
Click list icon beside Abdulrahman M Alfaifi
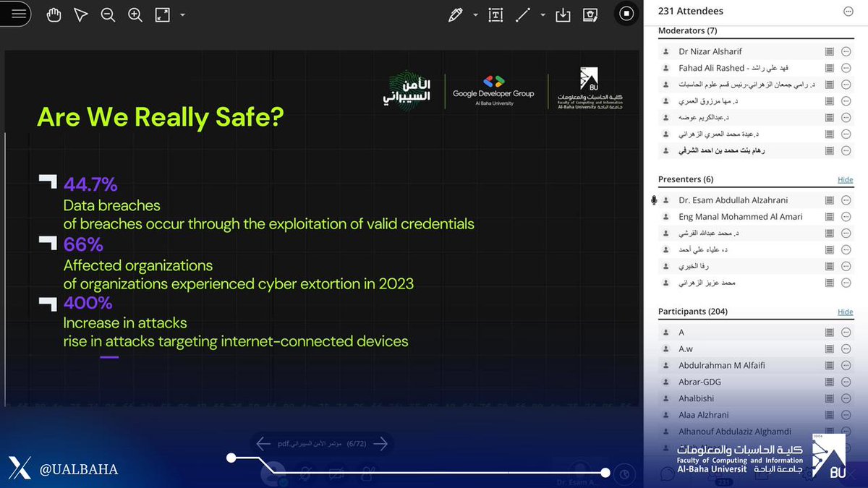pos(829,365)
